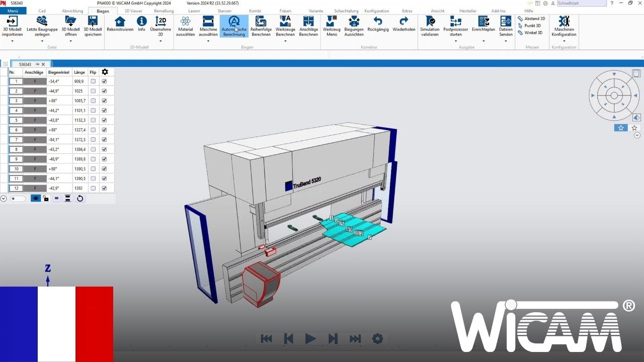Image resolution: width=644 pixels, height=362 pixels.
Task: Open the Einrichteplan icon
Action: coord(484,21)
